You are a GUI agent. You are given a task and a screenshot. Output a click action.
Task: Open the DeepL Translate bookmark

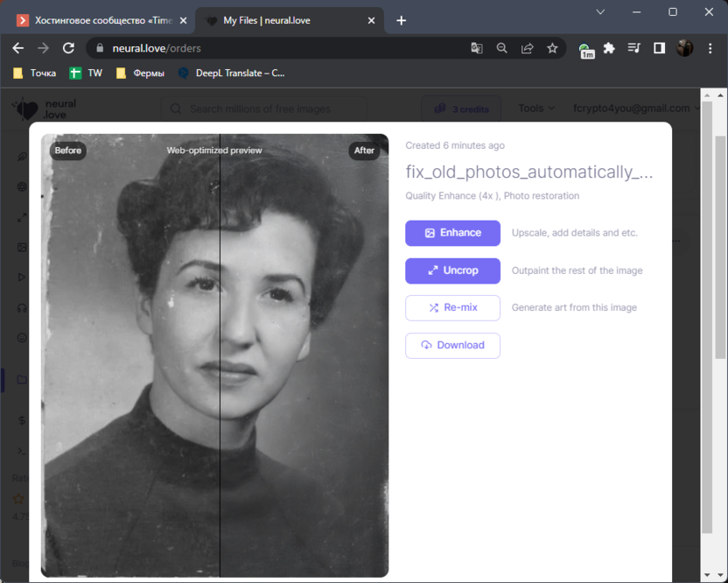coord(232,74)
